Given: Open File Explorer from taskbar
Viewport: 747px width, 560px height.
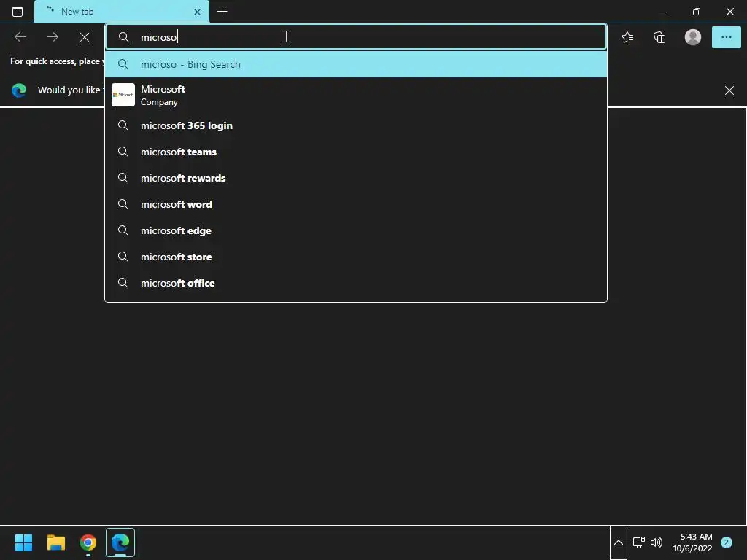Looking at the screenshot, I should 55,542.
